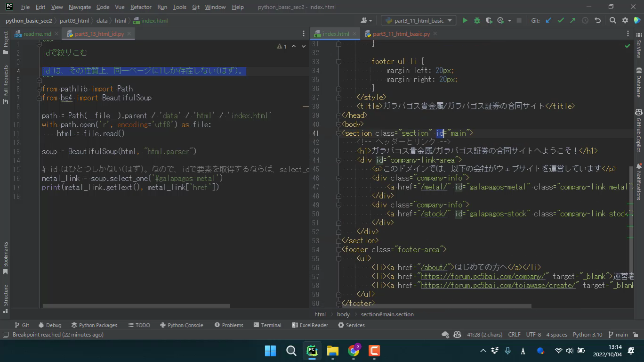Switch to the readme.md editor tab
This screenshot has width=644, height=362.
click(37, 34)
